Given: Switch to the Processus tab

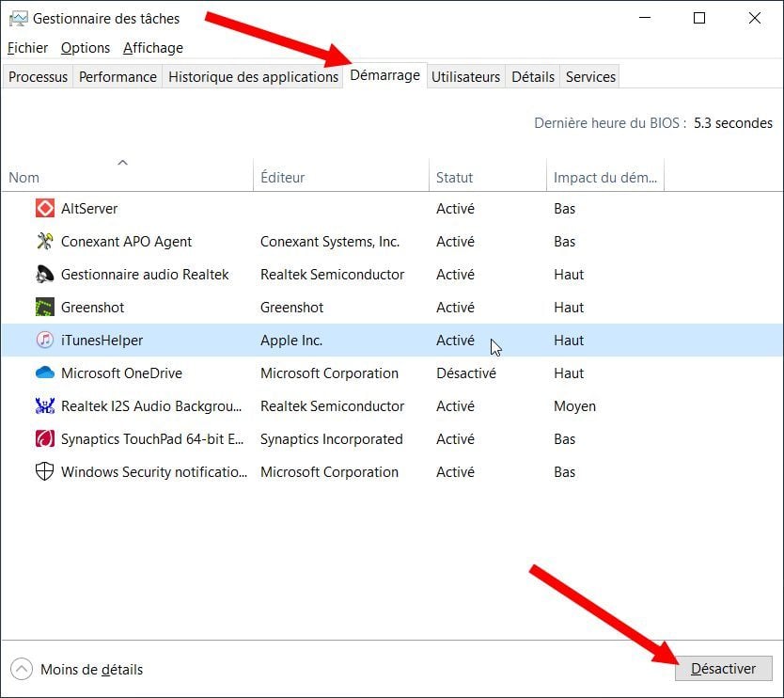Looking at the screenshot, I should [38, 76].
